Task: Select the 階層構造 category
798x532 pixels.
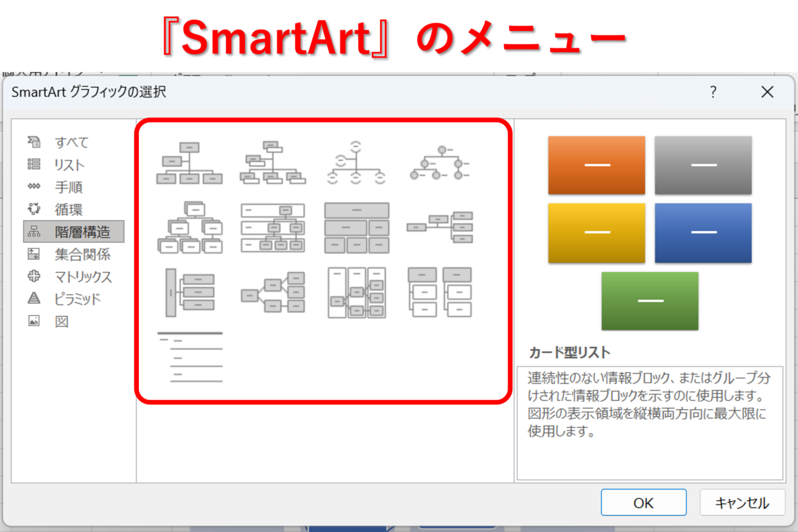Action: point(73,232)
